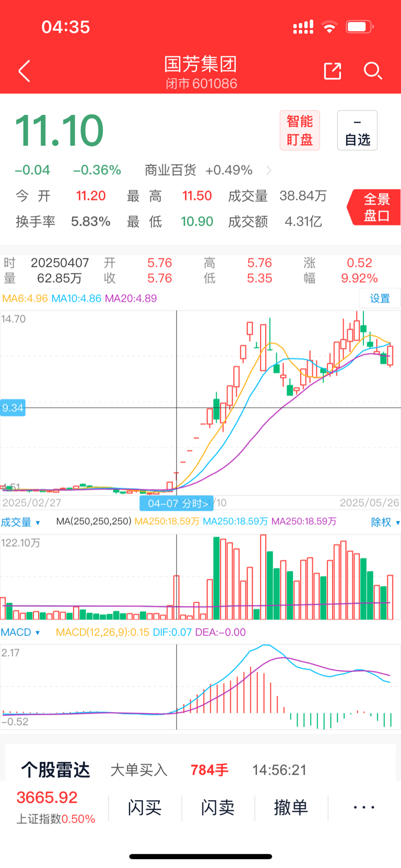This screenshot has width=401, height=868.
Task: Tap the 闭市 601086 stock code
Action: [x=201, y=84]
